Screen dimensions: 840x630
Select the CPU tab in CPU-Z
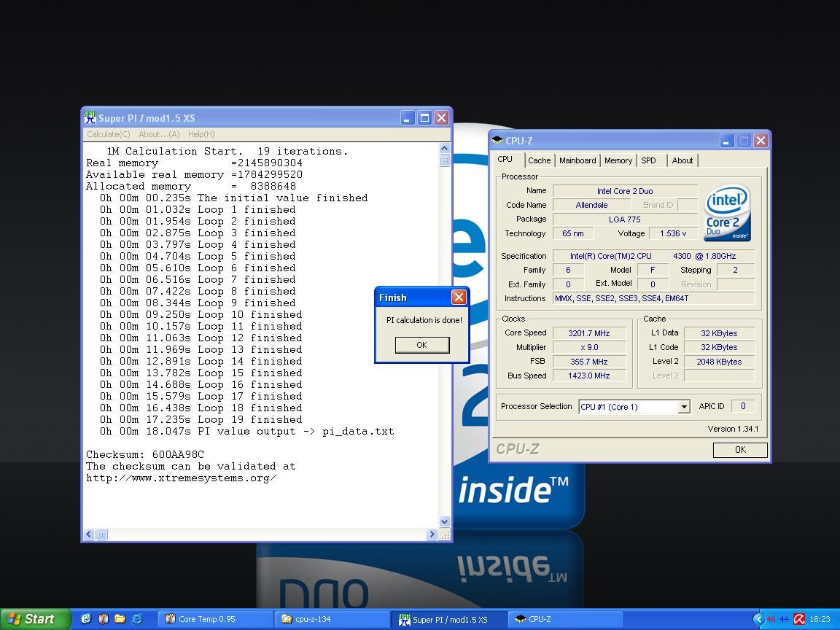(x=505, y=159)
